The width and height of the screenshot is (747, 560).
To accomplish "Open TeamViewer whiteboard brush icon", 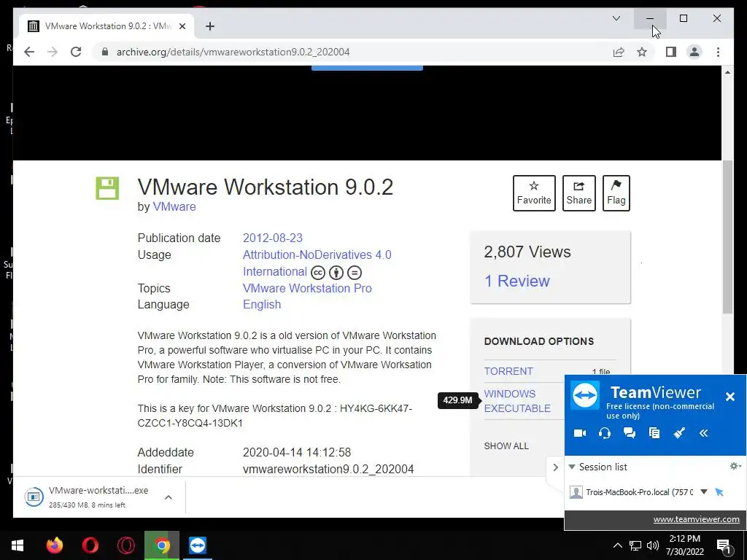I will tap(679, 433).
